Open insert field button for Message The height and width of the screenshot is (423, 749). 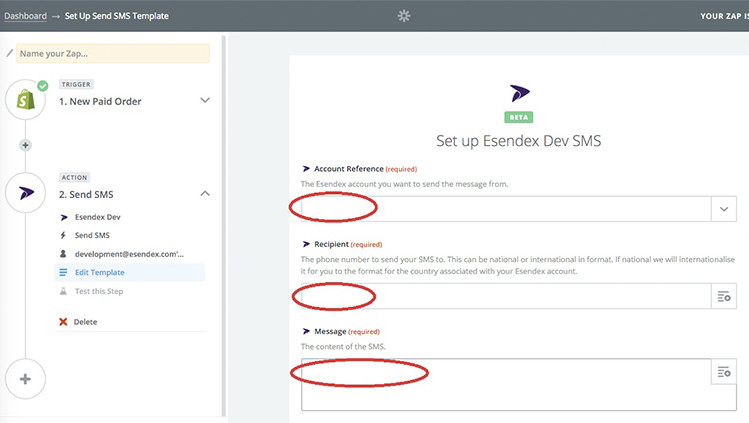point(724,372)
